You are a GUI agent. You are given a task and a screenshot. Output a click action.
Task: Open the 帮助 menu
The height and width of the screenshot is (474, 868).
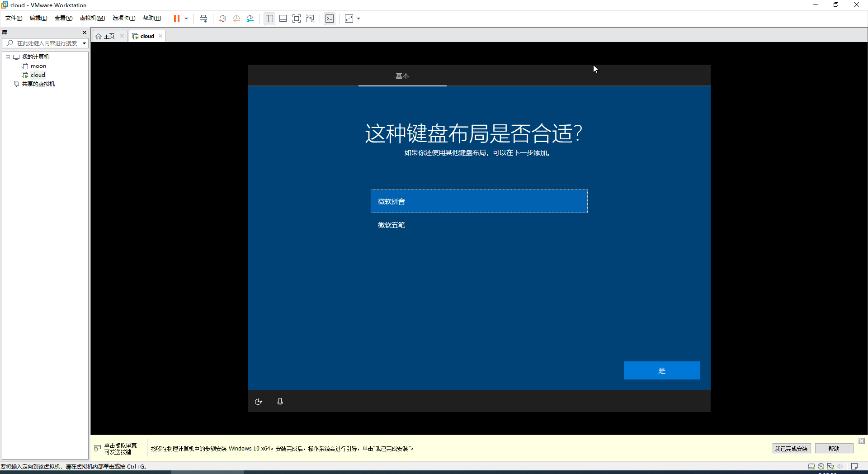click(x=152, y=18)
